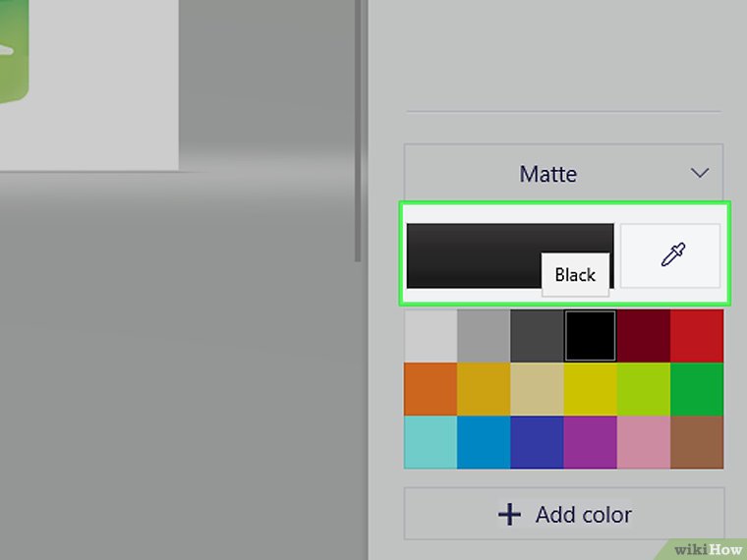Pick the orange color swatch
Viewport: 747px width, 560px height.
pyautogui.click(x=431, y=389)
